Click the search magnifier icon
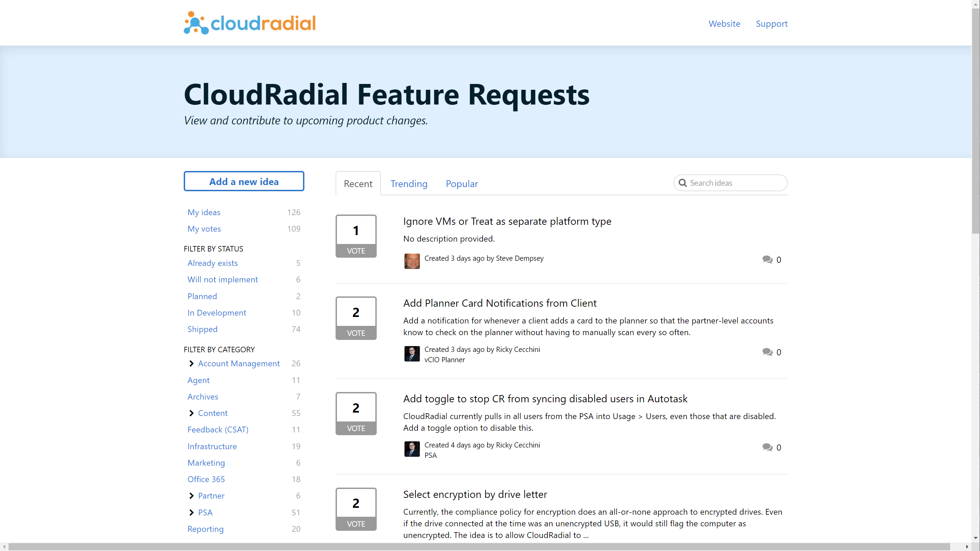The image size is (980, 551). (682, 183)
